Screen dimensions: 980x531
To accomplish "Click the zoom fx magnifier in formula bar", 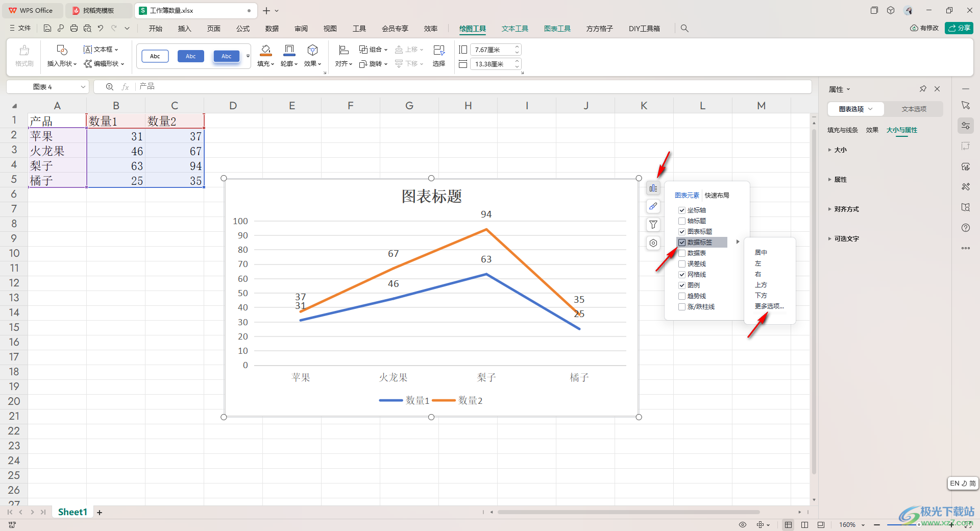I will pos(109,87).
